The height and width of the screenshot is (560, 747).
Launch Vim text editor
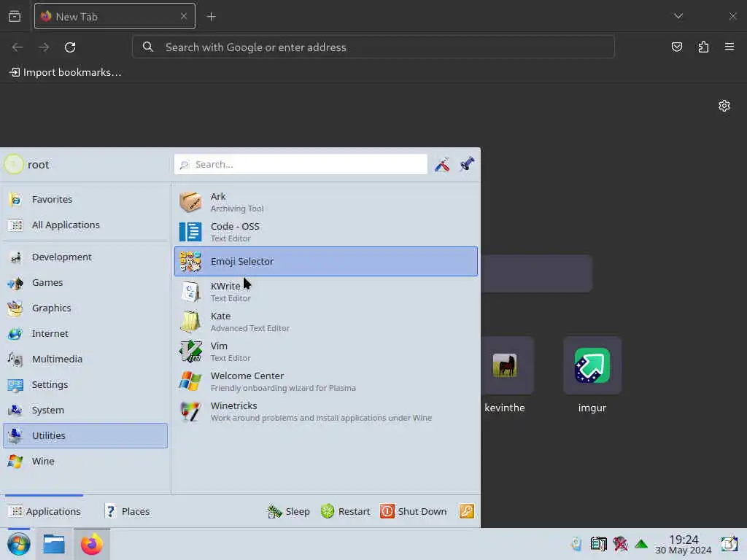click(x=326, y=351)
